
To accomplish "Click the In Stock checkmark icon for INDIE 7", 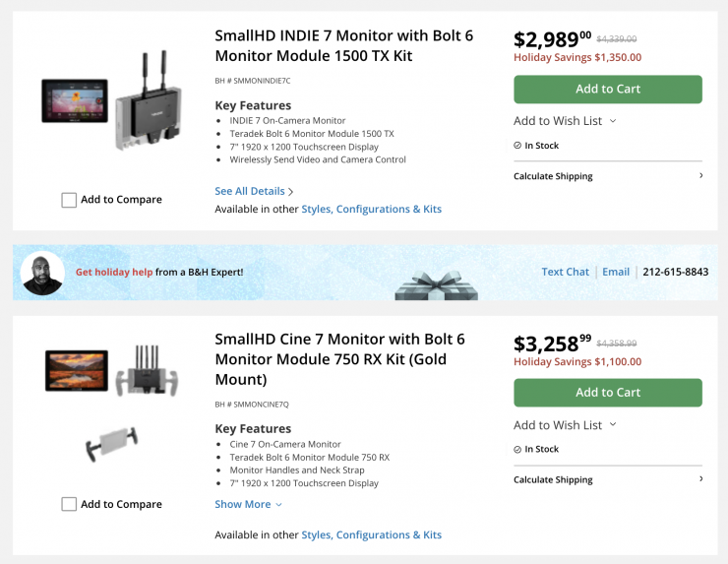I will pos(517,145).
